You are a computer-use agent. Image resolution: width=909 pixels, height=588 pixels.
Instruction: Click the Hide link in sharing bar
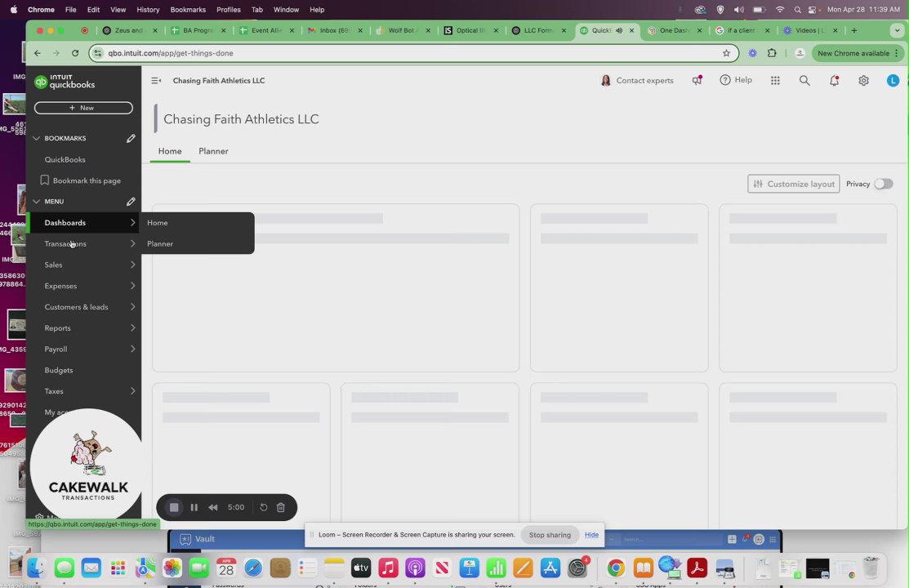click(591, 535)
